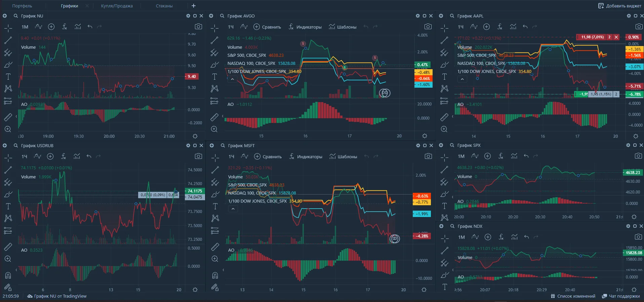Open chart settings gear below the NU chart
The height and width of the screenshot is (302, 644).
pyautogui.click(x=195, y=136)
